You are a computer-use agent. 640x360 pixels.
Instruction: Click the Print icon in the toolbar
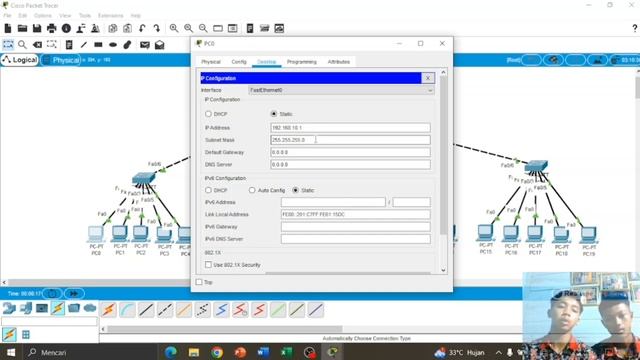[51, 28]
